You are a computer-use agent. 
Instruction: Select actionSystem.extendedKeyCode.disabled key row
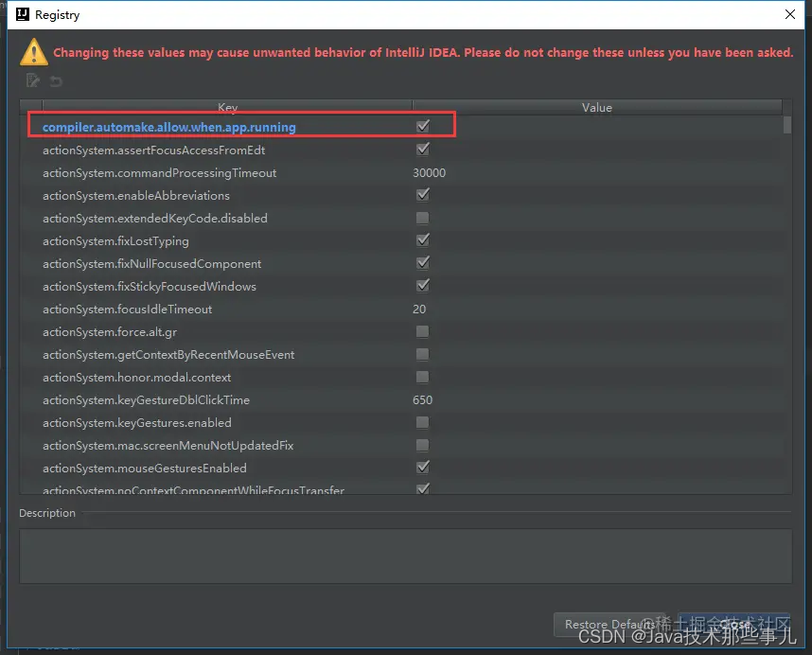point(155,219)
